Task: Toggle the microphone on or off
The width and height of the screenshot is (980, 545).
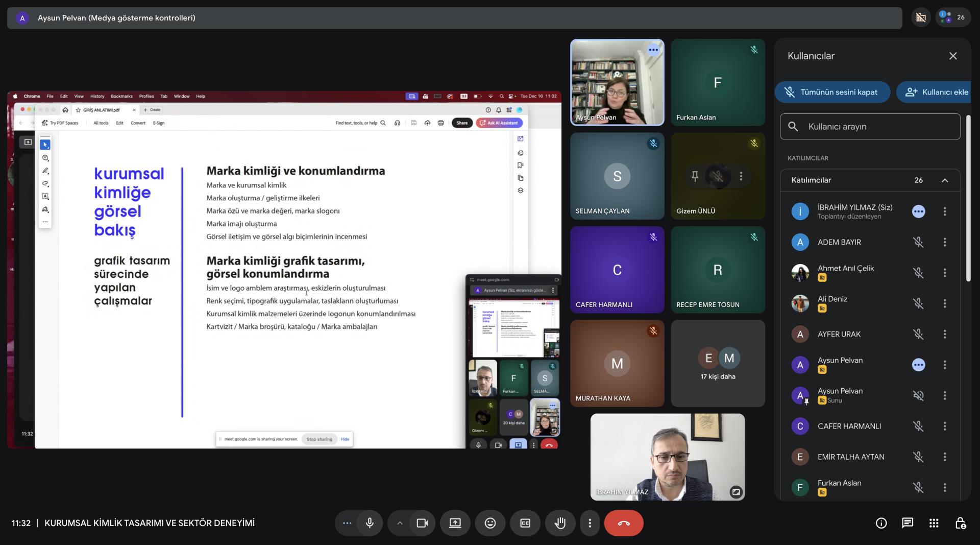Action: (x=370, y=523)
